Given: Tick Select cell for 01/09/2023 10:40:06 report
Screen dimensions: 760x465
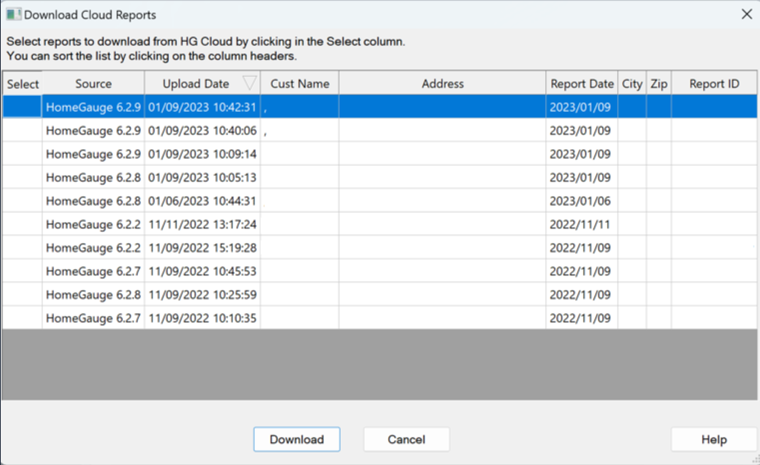Looking at the screenshot, I should (x=22, y=130).
